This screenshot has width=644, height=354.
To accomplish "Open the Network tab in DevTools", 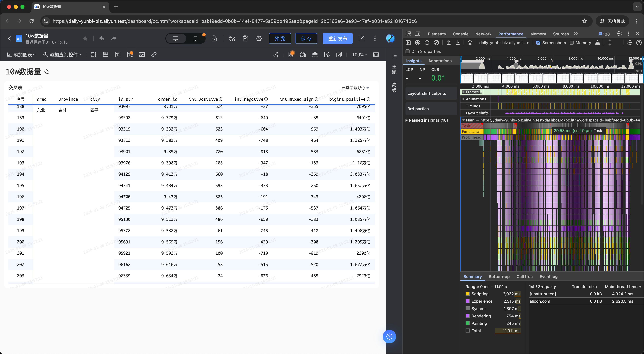I will (483, 34).
